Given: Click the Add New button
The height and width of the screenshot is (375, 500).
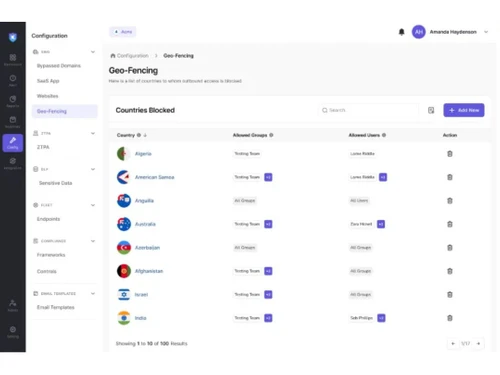Looking at the screenshot, I should coord(464,110).
